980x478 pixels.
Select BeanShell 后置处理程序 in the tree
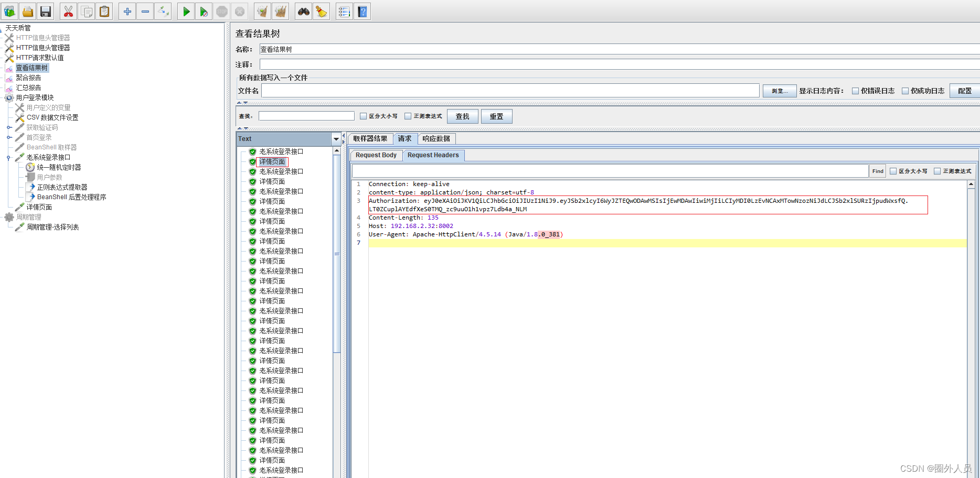point(72,197)
